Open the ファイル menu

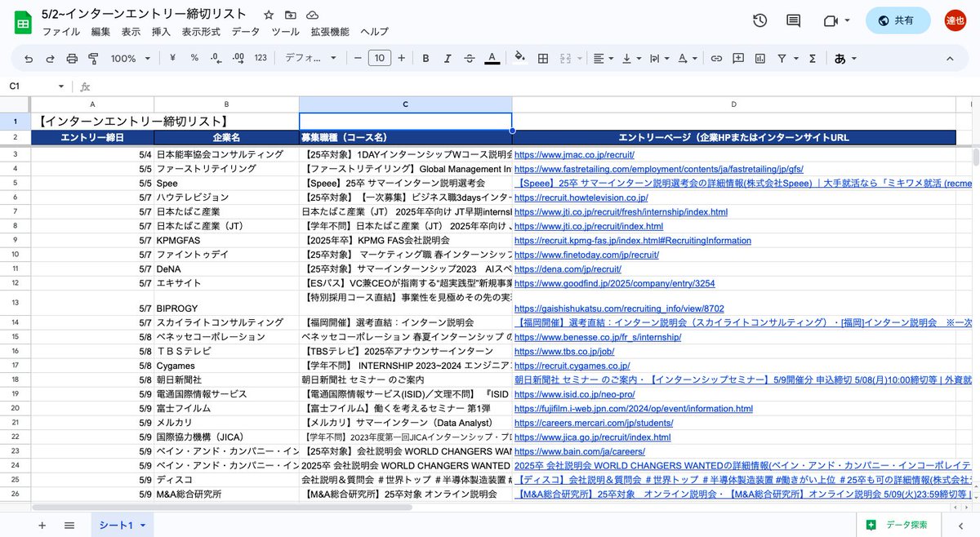(x=60, y=32)
